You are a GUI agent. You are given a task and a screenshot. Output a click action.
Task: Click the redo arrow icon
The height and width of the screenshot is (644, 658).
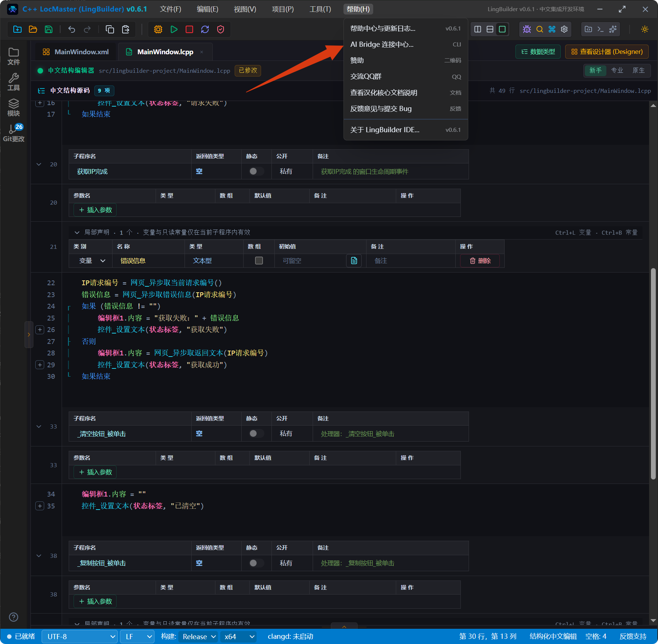[x=87, y=29]
